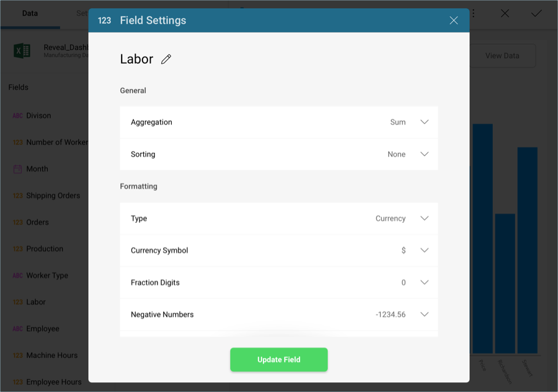Click the pencil icon to rename Labor
The image size is (558, 392).
coord(166,59)
